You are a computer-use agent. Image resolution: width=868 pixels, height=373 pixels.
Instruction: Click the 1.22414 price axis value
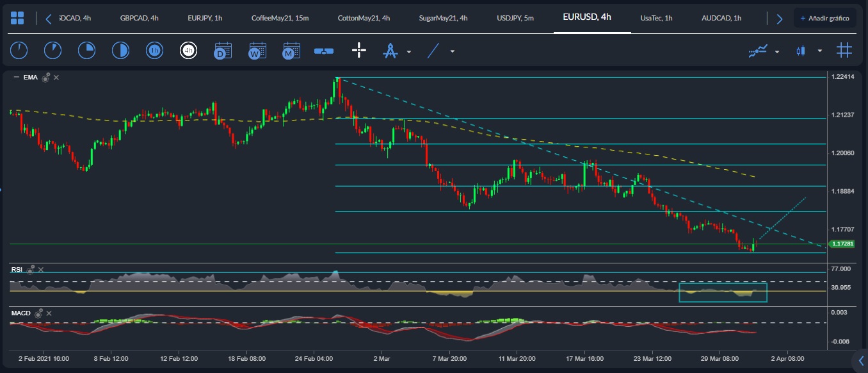(842, 77)
